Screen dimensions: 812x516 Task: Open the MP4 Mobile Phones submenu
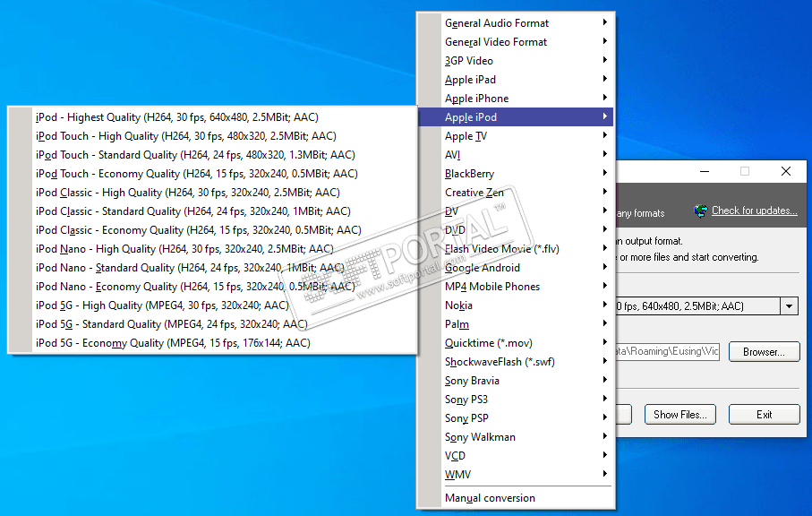[x=516, y=287]
